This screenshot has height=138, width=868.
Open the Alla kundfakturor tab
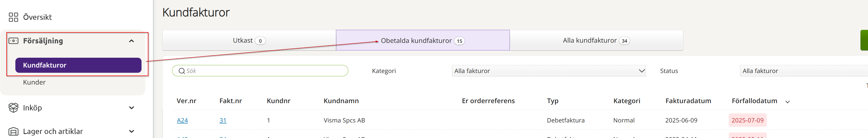coord(596,41)
